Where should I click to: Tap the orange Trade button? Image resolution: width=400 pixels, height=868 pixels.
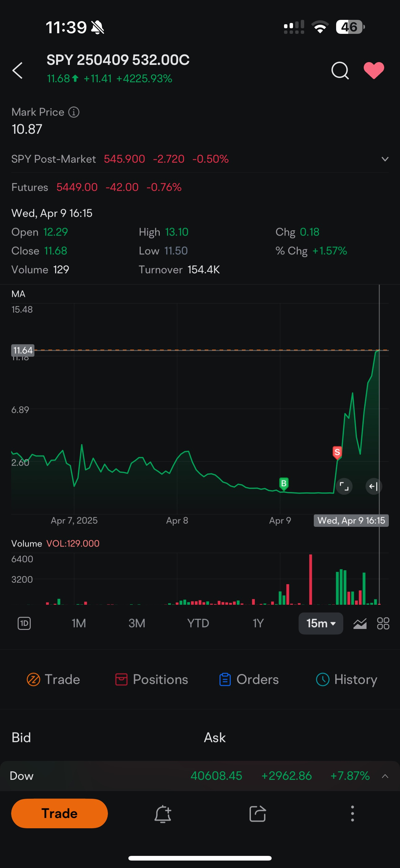[60, 813]
